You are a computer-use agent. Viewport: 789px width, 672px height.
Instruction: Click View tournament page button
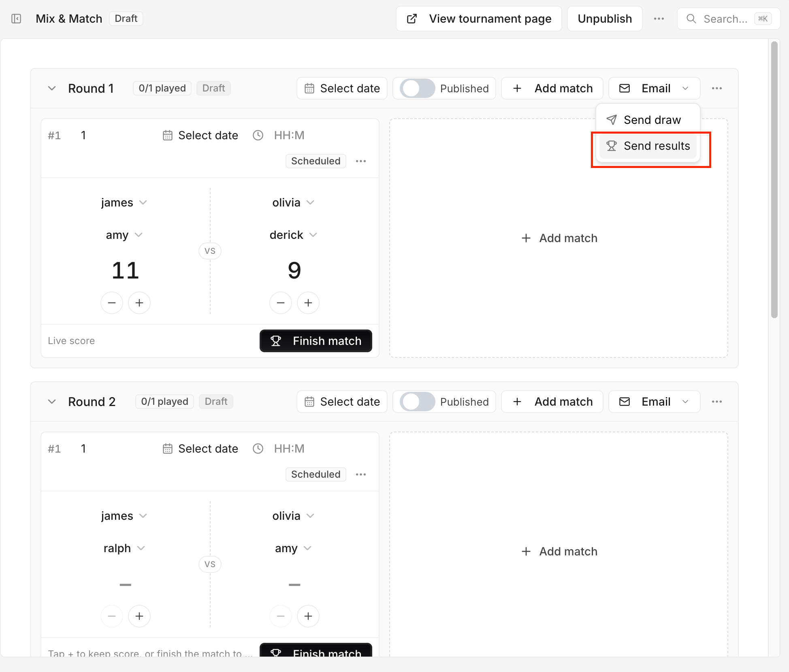tap(479, 19)
